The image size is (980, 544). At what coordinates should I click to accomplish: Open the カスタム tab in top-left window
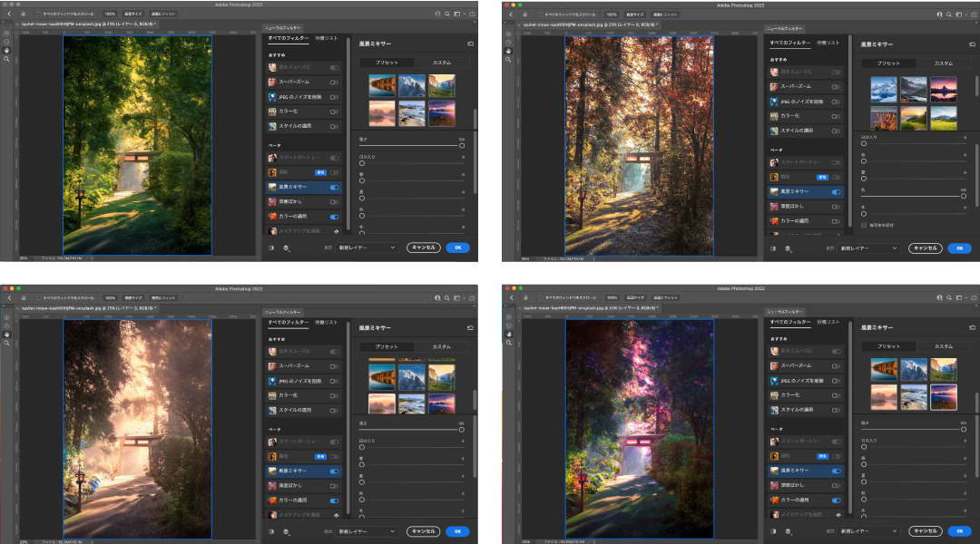pyautogui.click(x=441, y=63)
